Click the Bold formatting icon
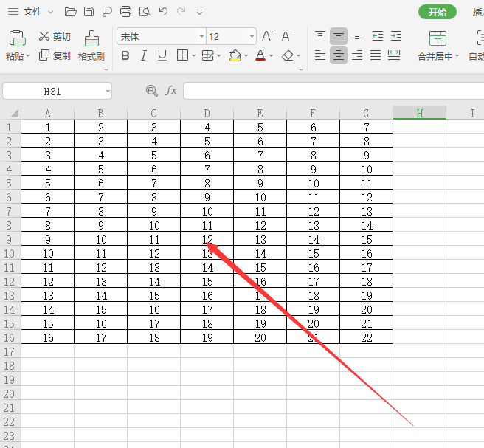 [x=125, y=55]
